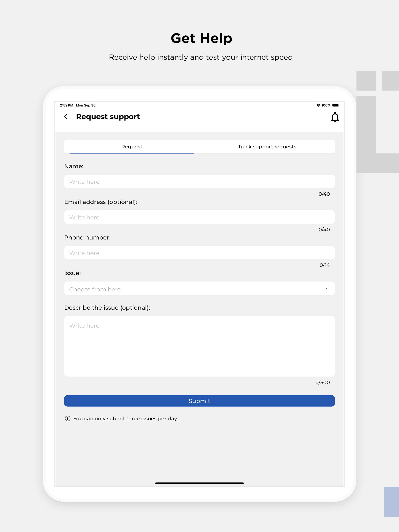Click the Describe the issue text area
The width and height of the screenshot is (399, 532).
[x=199, y=346]
